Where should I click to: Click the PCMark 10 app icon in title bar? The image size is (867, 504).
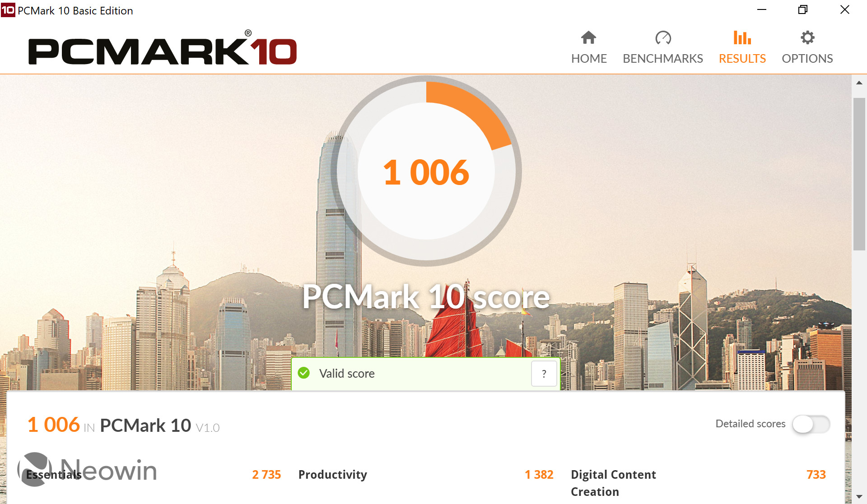pos(8,10)
